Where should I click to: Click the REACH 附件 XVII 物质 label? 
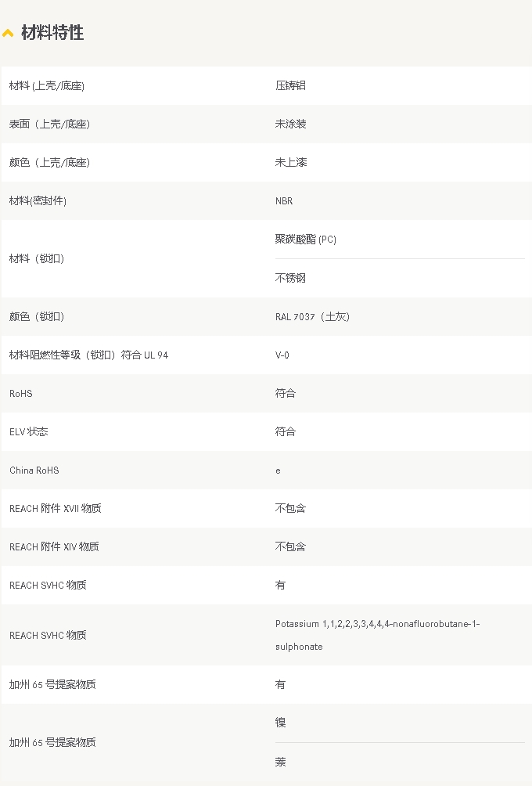click(x=55, y=508)
